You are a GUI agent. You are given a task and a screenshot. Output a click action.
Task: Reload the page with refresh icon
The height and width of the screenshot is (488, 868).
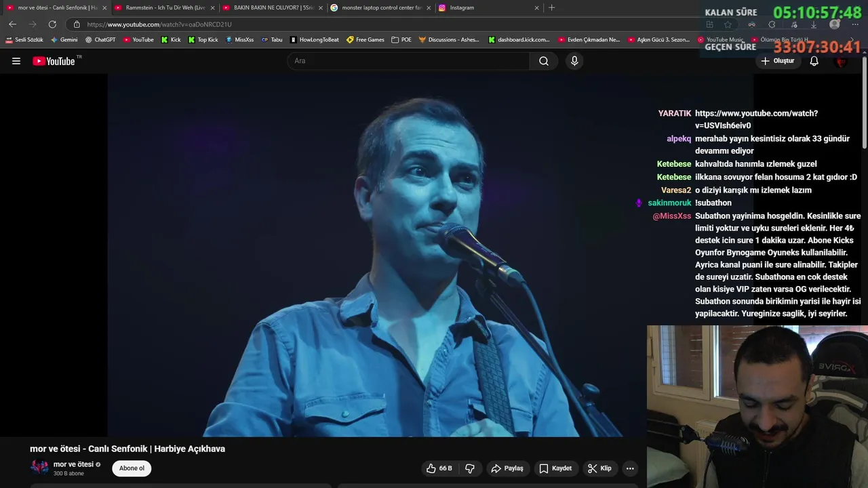coord(52,24)
